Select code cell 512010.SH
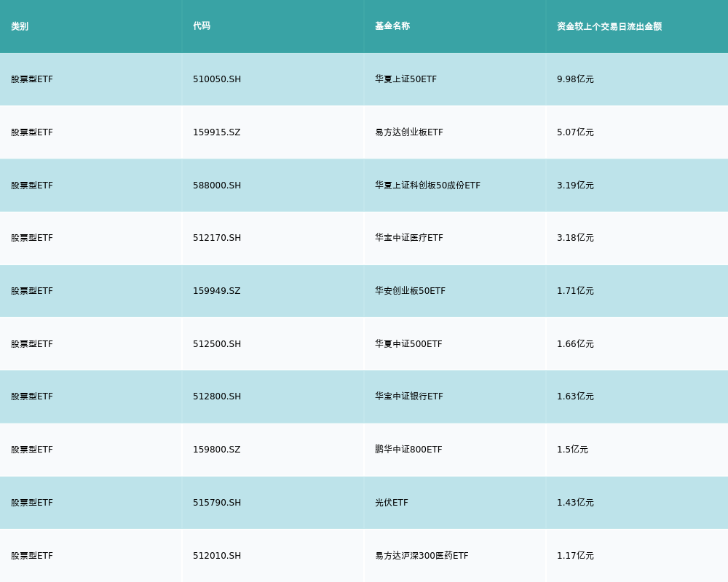Viewport: 728px width, 582px height. click(x=217, y=556)
